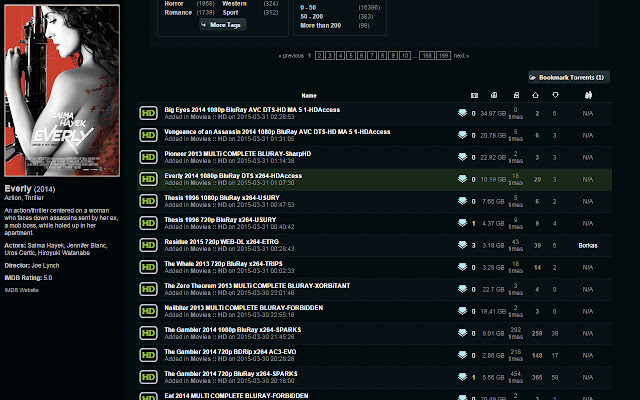Filter by the Western tag
This screenshot has height=400, width=640.
point(234,4)
